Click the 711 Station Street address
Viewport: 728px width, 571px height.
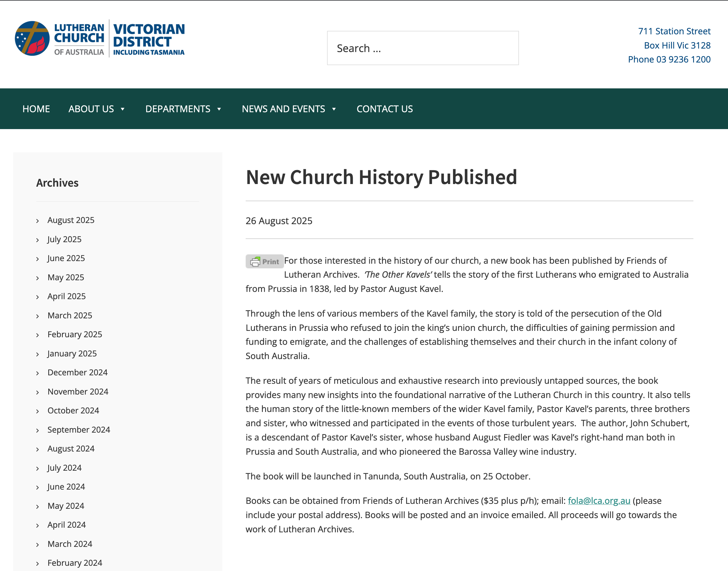[x=674, y=31]
